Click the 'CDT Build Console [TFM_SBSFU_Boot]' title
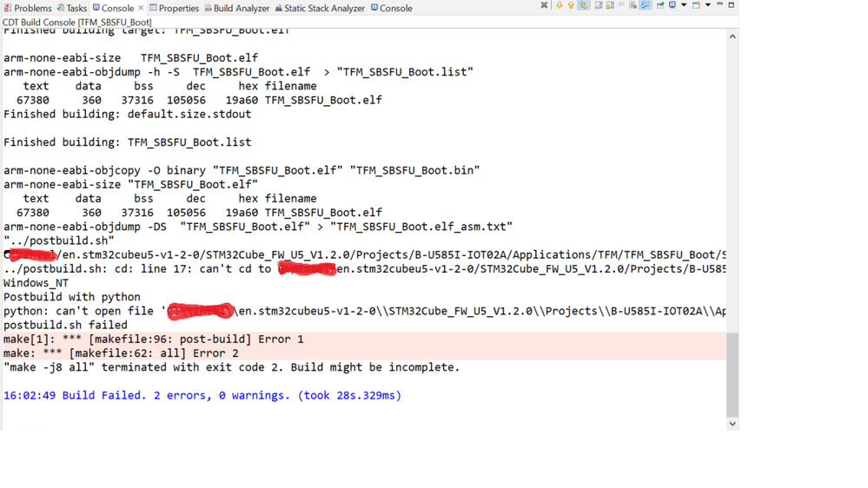The width and height of the screenshot is (868, 488). pos(77,22)
